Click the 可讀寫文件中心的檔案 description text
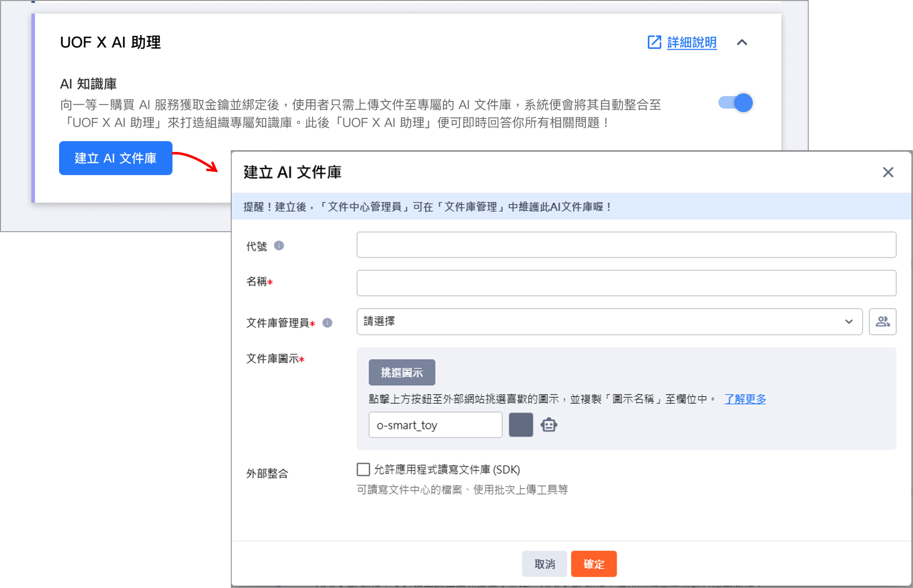The width and height of the screenshot is (913, 588). (462, 489)
